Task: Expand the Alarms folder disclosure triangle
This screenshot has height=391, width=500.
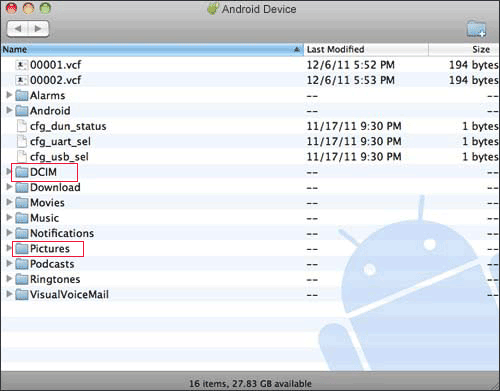Action: (9, 95)
